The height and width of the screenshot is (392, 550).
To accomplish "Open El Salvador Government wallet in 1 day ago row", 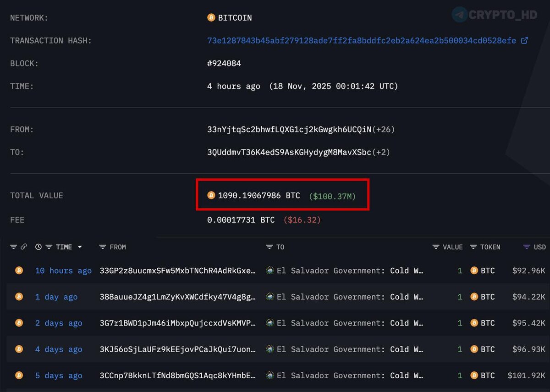I will (x=350, y=297).
